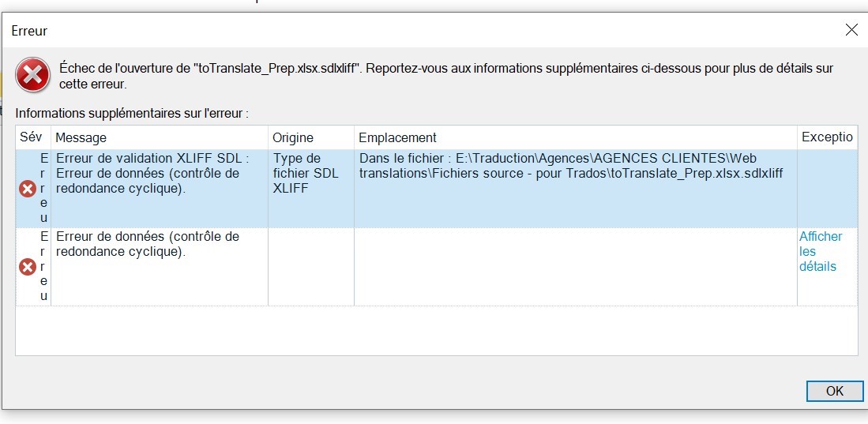The width and height of the screenshot is (868, 424).
Task: Click OK to dismiss the error dialog
Action: click(x=834, y=391)
